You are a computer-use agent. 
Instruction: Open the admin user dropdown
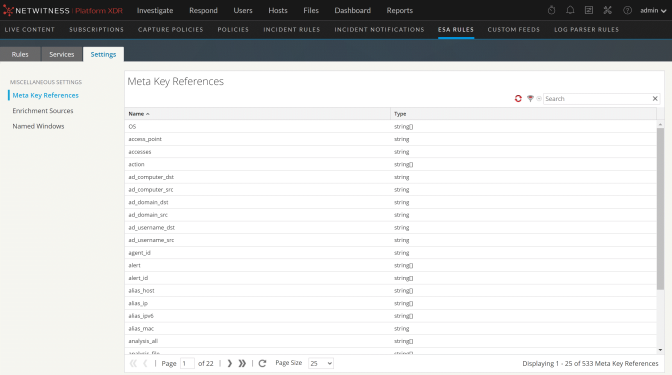(x=653, y=10)
